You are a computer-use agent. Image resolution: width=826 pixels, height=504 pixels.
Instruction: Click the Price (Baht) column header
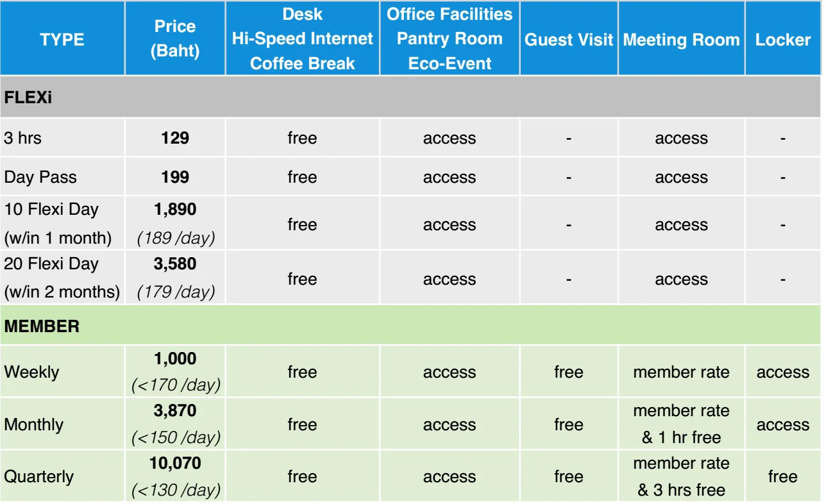(x=174, y=39)
